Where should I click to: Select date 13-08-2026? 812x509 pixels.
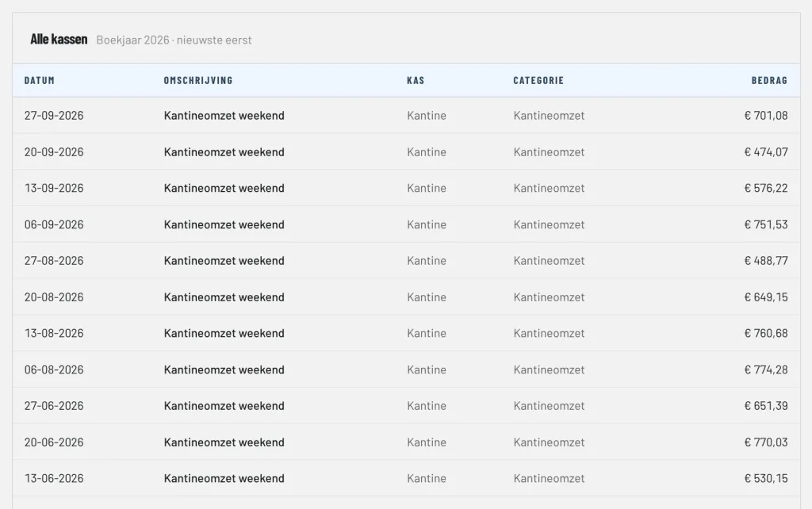tap(54, 333)
